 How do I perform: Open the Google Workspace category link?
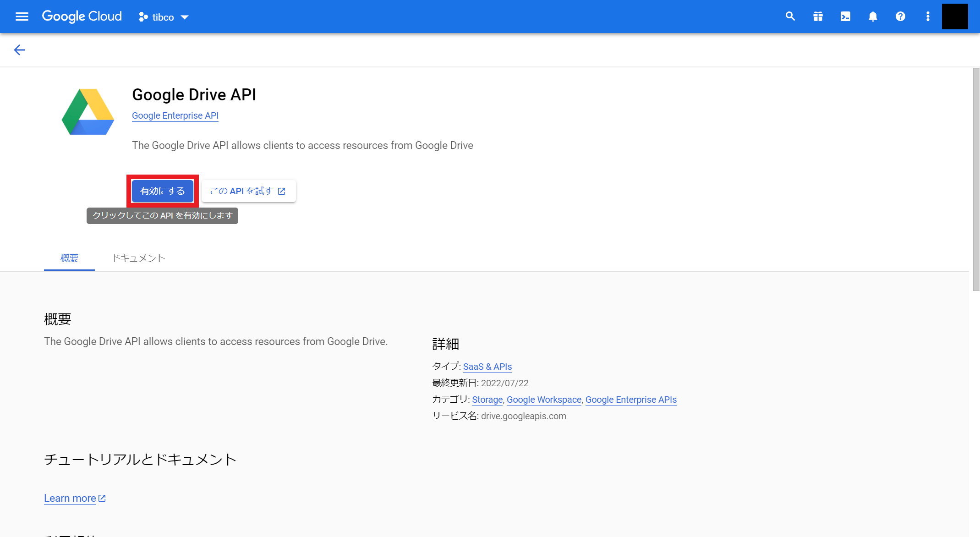click(x=544, y=400)
